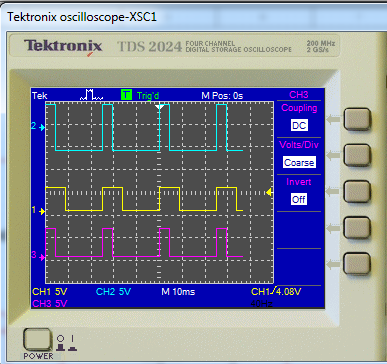Select the Invert Off value
The height and width of the screenshot is (364, 387).
(x=299, y=199)
